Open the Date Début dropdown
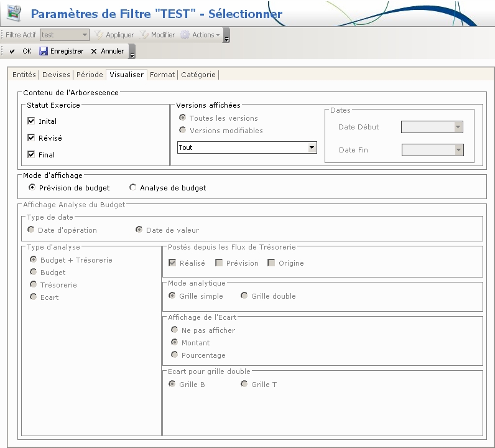The height and width of the screenshot is (448, 495). (x=458, y=127)
